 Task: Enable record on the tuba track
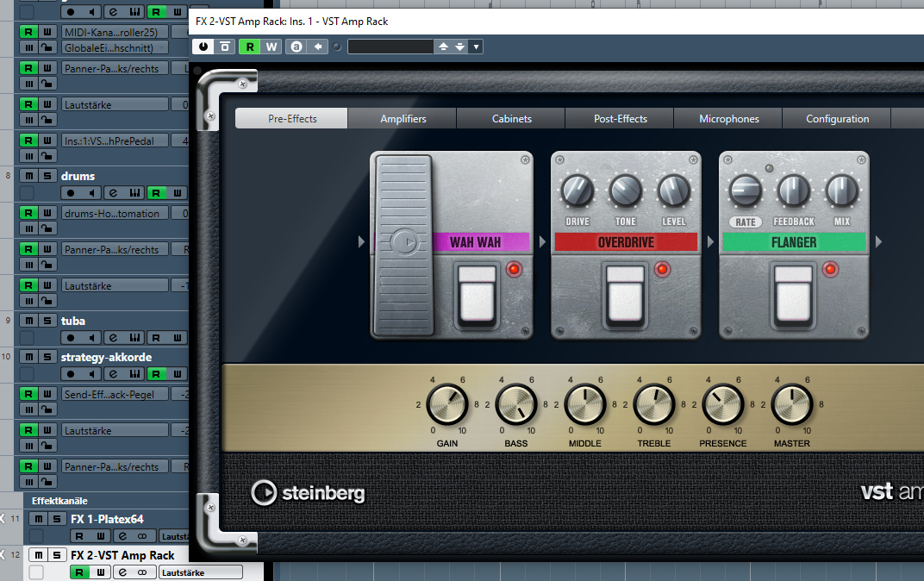click(71, 338)
